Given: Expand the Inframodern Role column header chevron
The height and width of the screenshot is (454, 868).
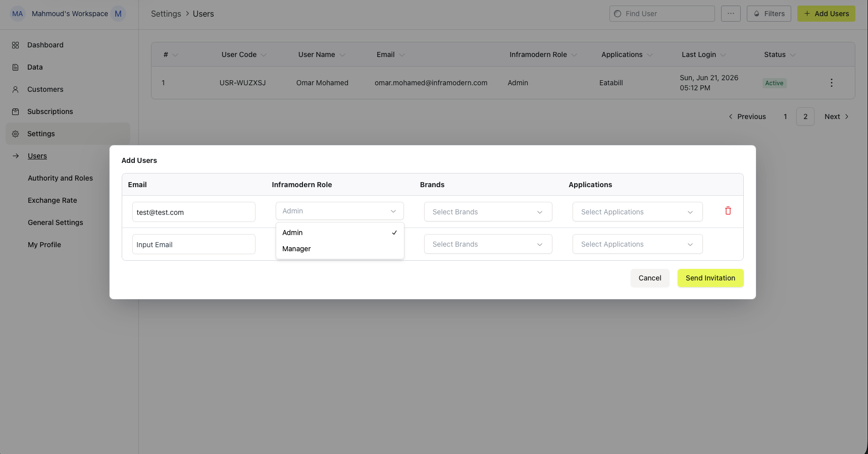Looking at the screenshot, I should 574,55.
